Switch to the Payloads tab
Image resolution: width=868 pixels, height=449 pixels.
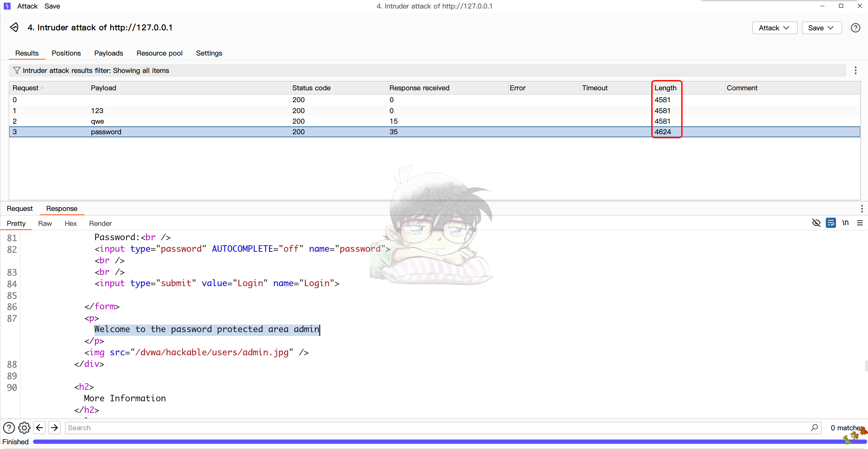coord(109,53)
